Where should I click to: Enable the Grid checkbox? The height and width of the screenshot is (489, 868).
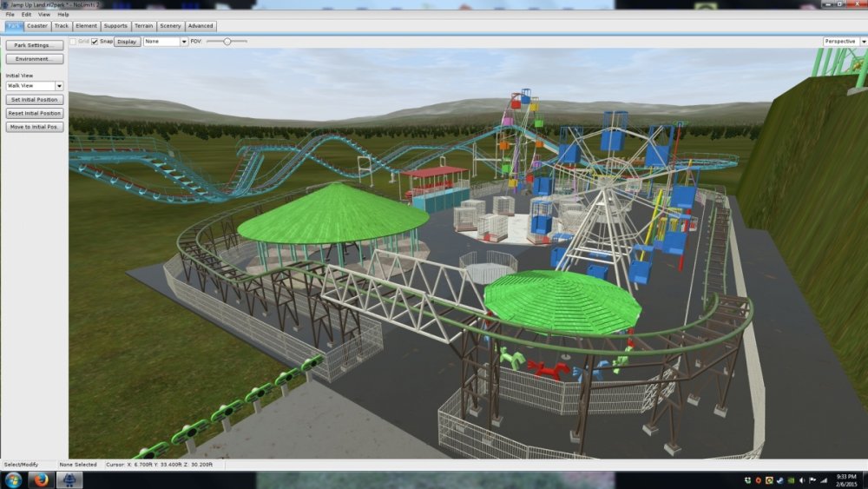tap(74, 41)
